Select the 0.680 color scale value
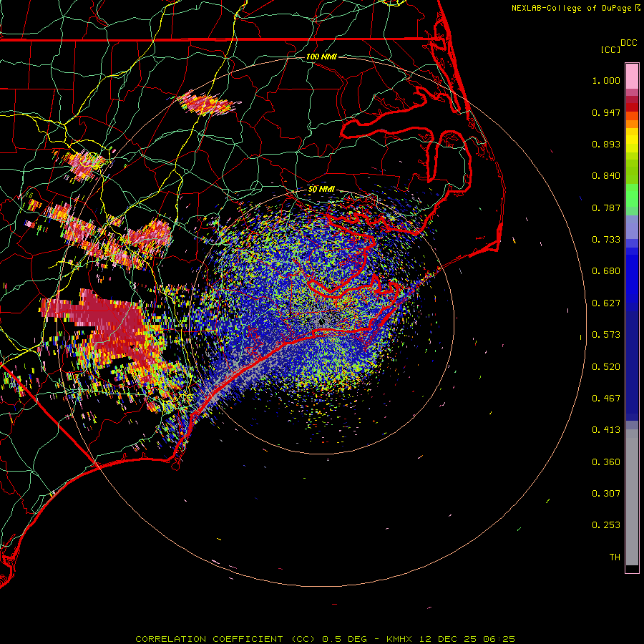Viewport: 644px width, 644px height. [606, 271]
